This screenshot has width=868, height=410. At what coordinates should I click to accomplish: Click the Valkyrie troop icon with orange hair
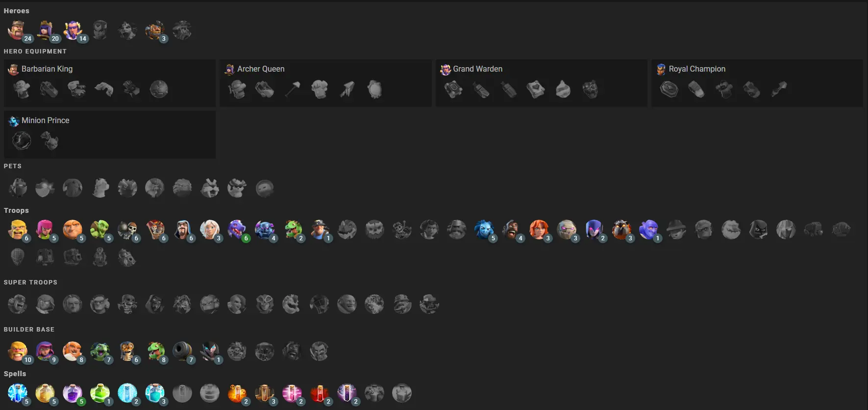pyautogui.click(x=539, y=230)
